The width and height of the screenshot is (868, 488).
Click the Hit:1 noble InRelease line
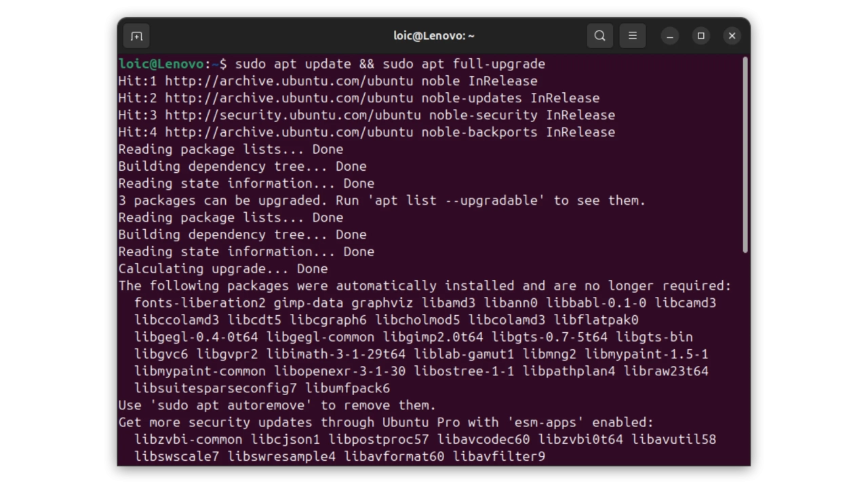[328, 81]
